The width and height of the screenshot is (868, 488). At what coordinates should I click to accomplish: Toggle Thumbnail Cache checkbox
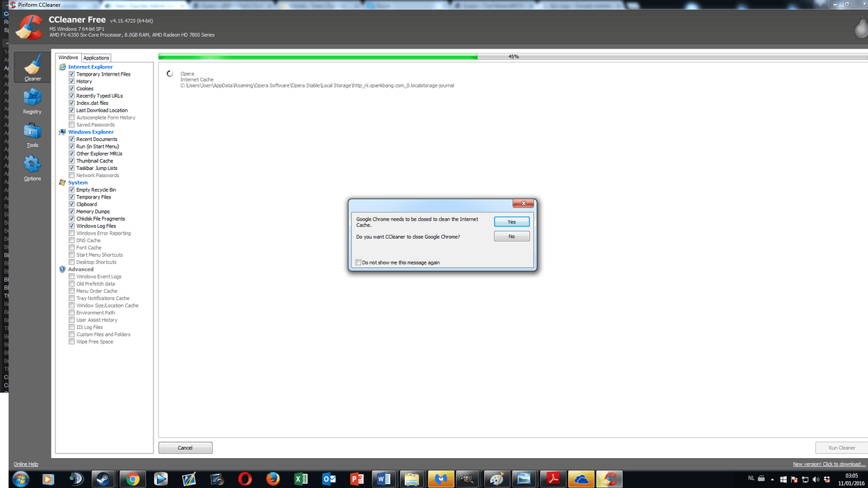tap(72, 161)
